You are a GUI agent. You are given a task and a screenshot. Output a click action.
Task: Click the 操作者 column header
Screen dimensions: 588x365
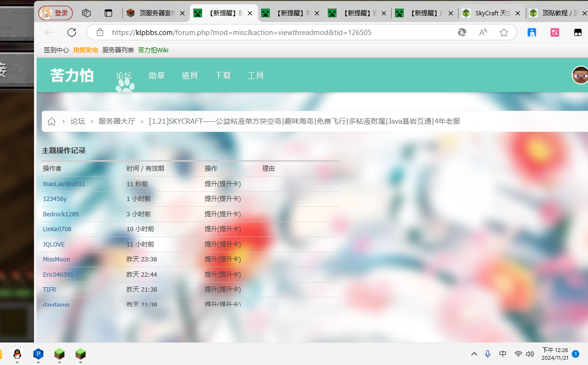click(x=52, y=168)
